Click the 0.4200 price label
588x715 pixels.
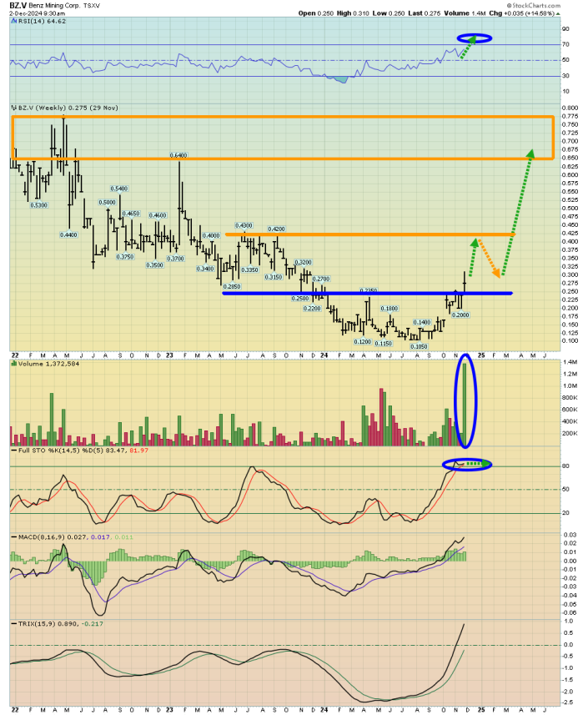(x=276, y=229)
